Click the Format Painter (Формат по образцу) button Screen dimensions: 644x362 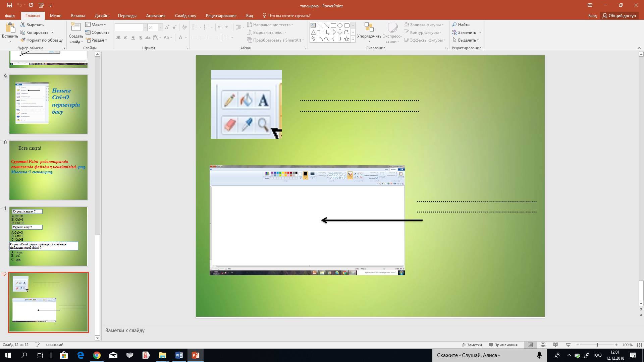[x=42, y=40]
